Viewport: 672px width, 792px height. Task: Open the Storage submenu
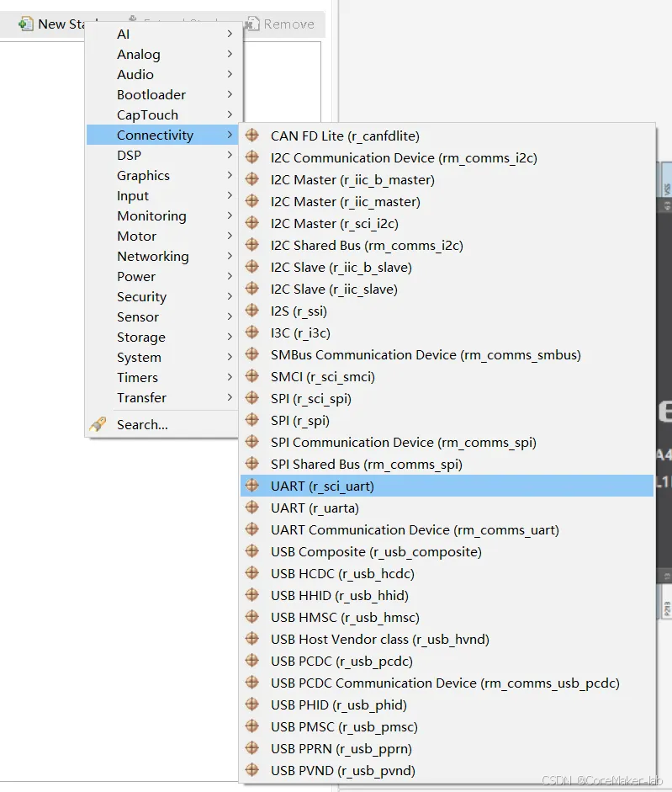tap(162, 337)
